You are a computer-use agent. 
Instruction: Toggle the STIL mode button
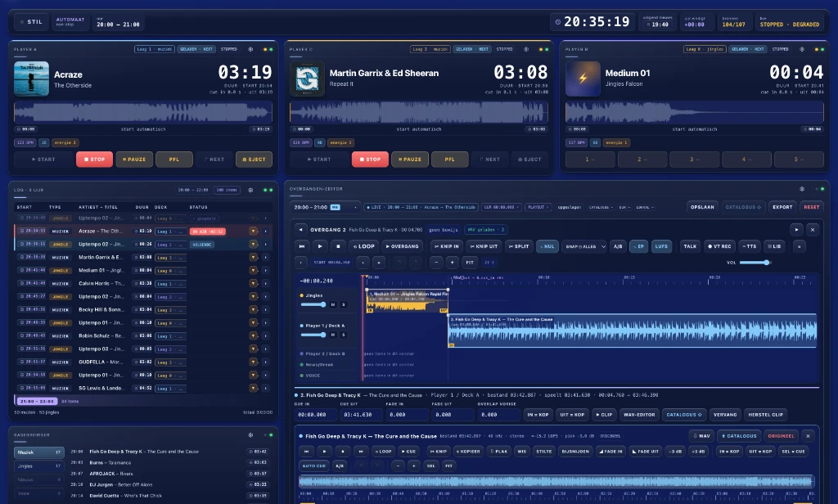[x=31, y=22]
